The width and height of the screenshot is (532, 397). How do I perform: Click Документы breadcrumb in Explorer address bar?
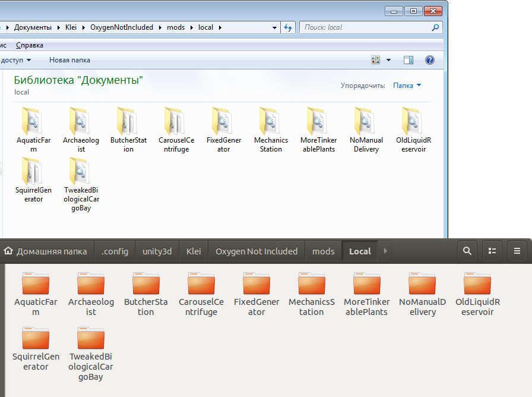(33, 27)
